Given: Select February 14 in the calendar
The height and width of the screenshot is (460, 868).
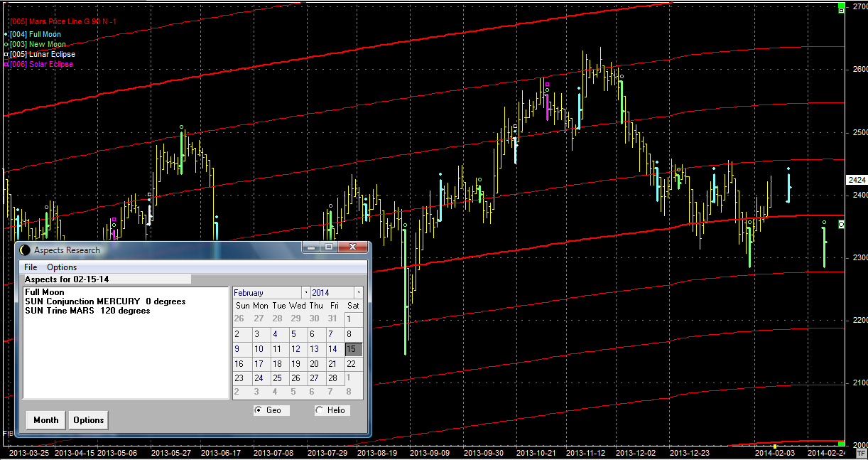Looking at the screenshot, I should 332,349.
